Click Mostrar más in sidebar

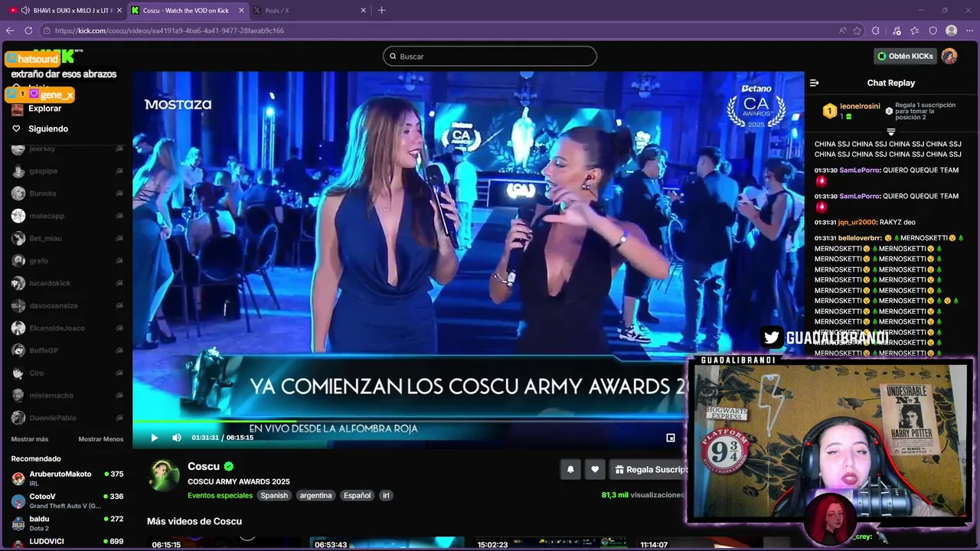tap(30, 439)
